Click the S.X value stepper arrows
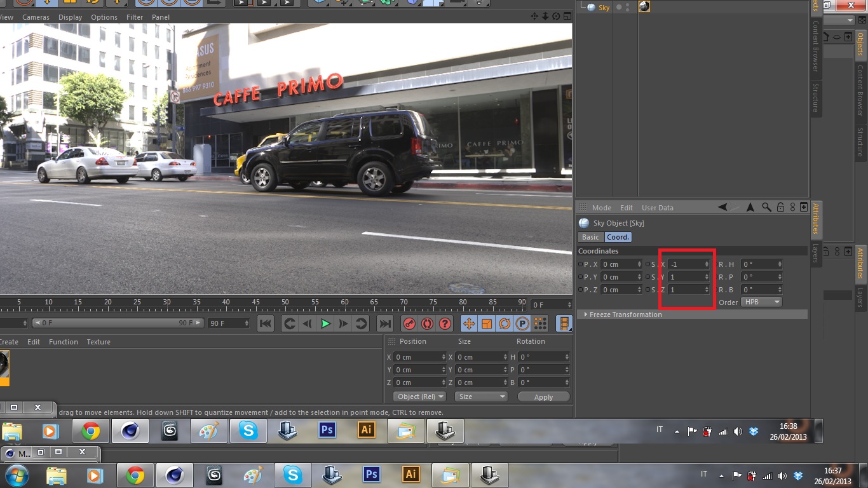This screenshot has height=488, width=868. (707, 264)
